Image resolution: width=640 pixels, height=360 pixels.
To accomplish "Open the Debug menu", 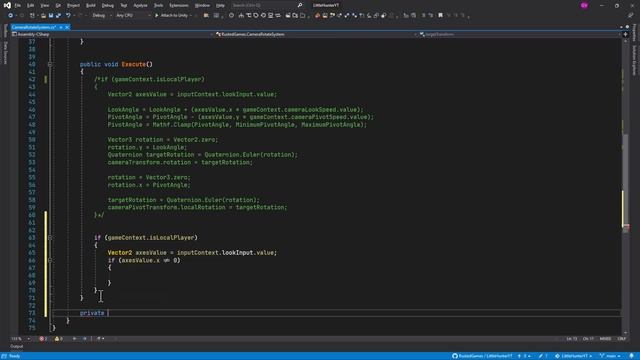I will (108, 5).
